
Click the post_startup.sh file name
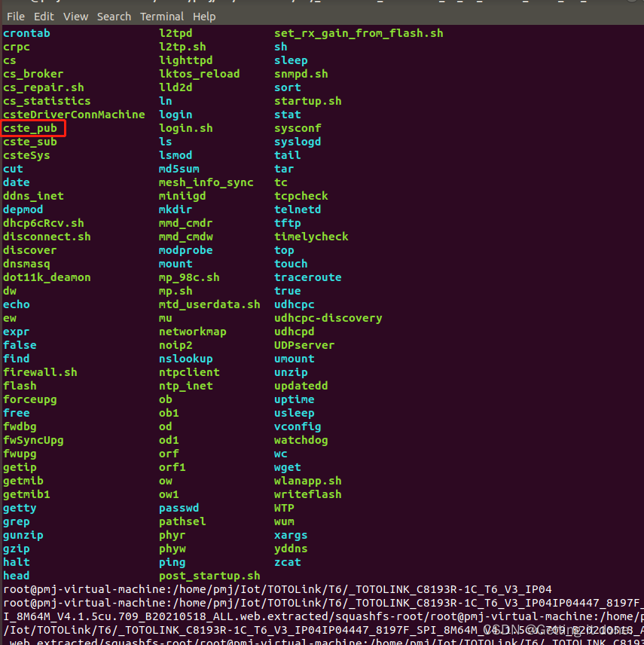(x=209, y=576)
